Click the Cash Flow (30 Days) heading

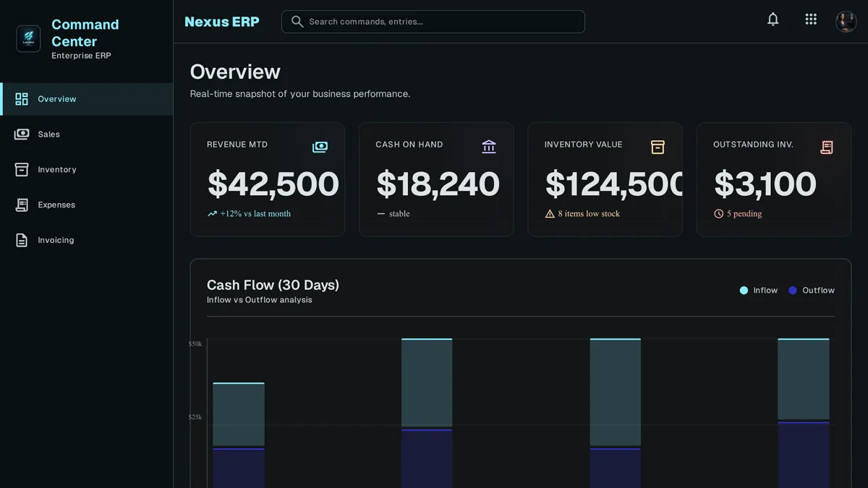click(x=273, y=285)
